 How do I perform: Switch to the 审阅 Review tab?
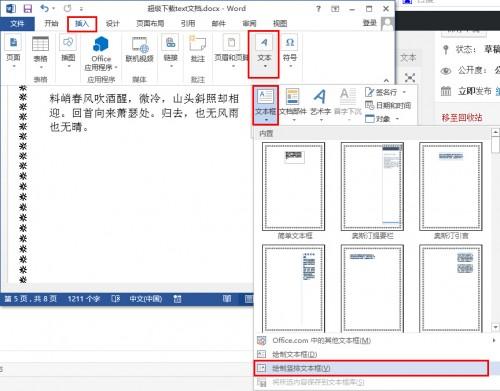[x=249, y=23]
